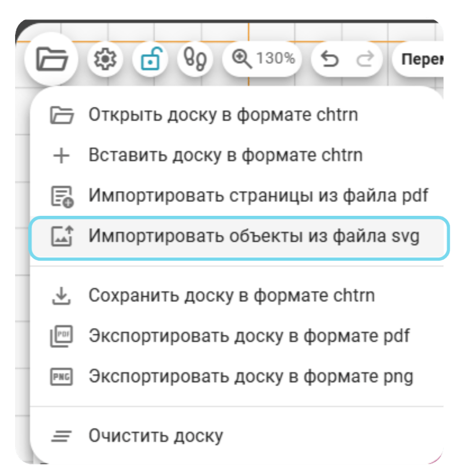This screenshot has height=476, width=458.
Task: Choose 'Экспортировать доску в формате png'
Action: [237, 377]
